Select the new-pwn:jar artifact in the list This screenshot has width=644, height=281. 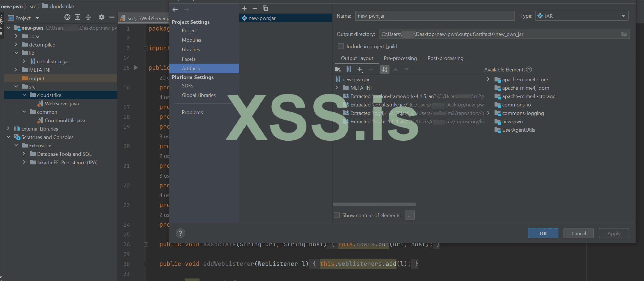286,18
